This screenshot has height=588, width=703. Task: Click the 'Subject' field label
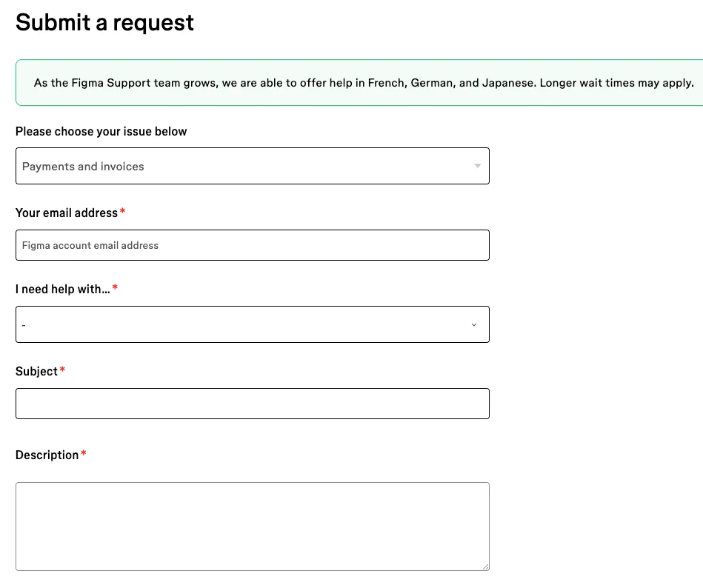36,371
